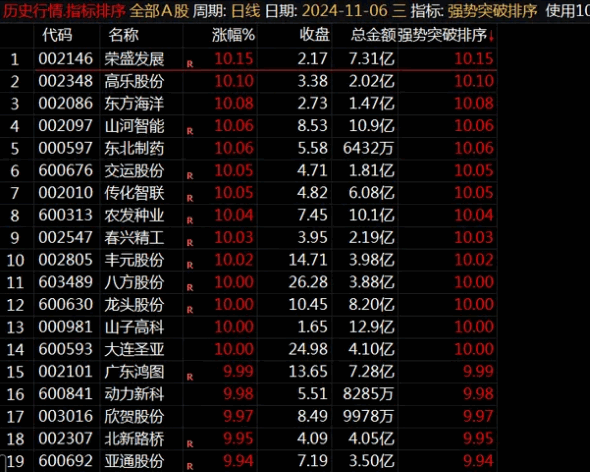
Task: Select stock name 北新路桥
Action: (134, 439)
